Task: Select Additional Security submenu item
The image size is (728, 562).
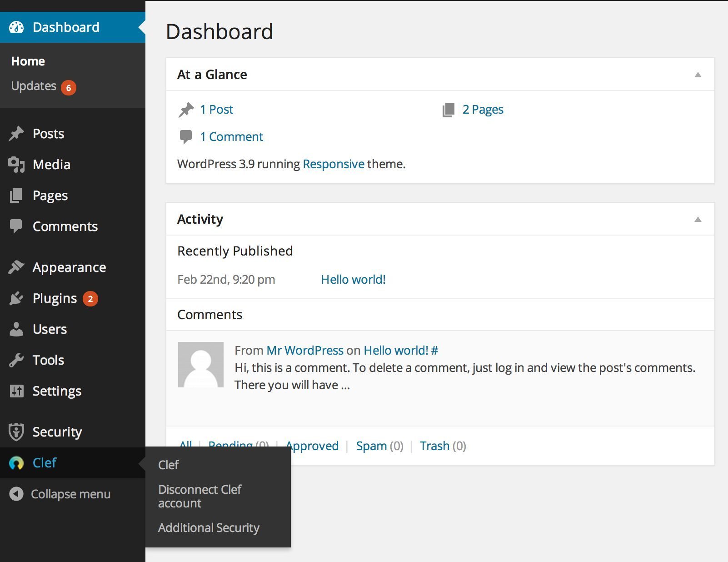Action: click(x=209, y=528)
